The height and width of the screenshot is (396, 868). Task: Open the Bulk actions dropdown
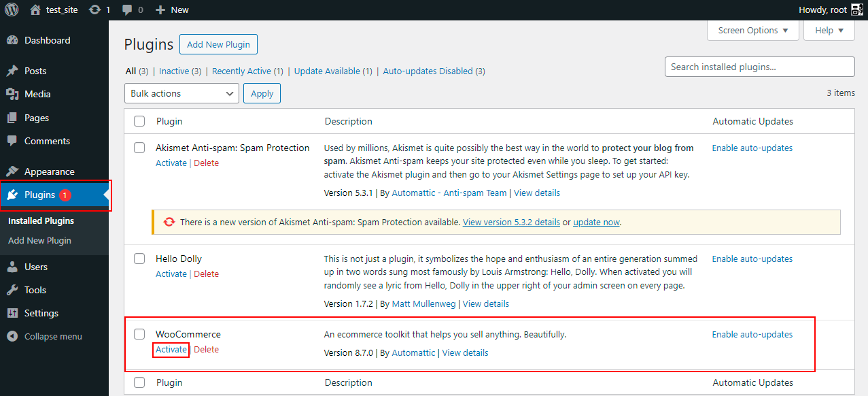181,93
